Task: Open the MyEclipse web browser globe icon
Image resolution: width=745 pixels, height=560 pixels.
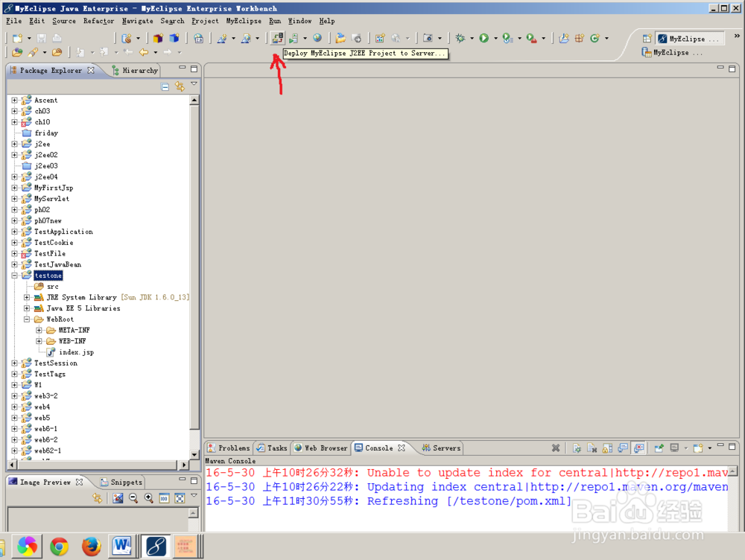Action: (317, 38)
